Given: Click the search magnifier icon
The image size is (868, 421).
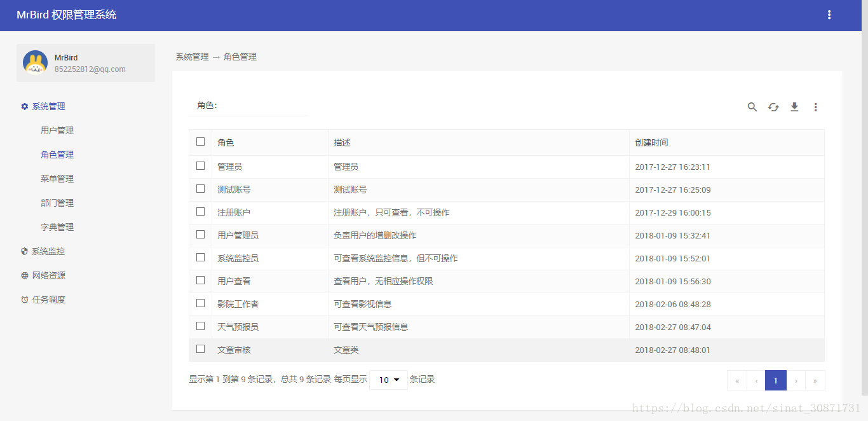Looking at the screenshot, I should click(752, 107).
